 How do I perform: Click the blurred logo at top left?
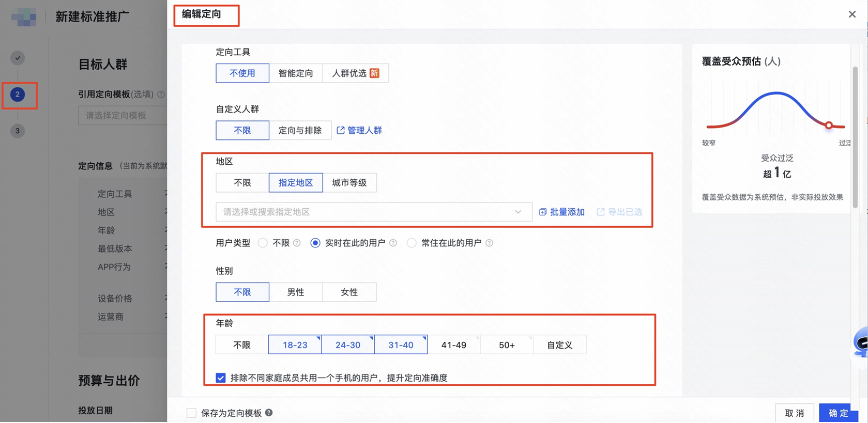(24, 17)
